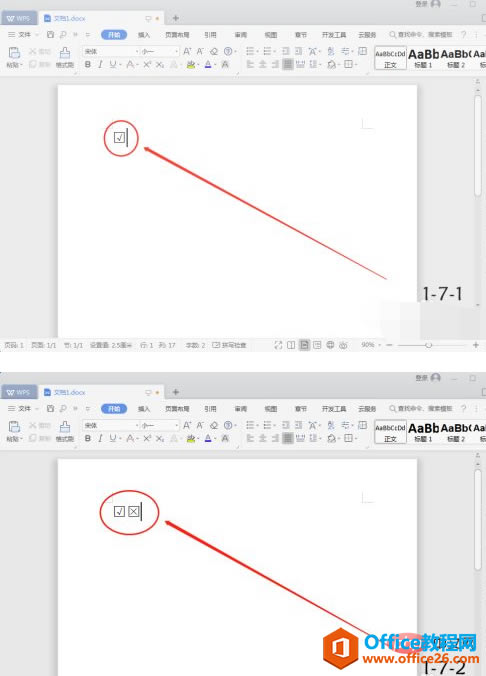The width and height of the screenshot is (486, 676).
Task: Click Increase Font Size icon in bottom window
Action: pos(187,425)
